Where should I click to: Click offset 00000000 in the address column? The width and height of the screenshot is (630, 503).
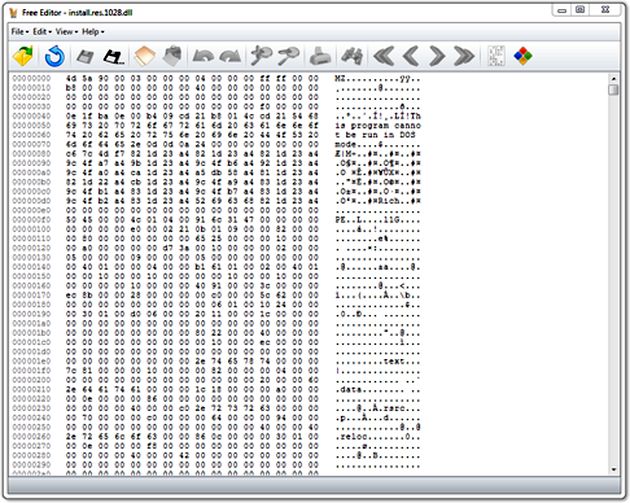(x=32, y=78)
